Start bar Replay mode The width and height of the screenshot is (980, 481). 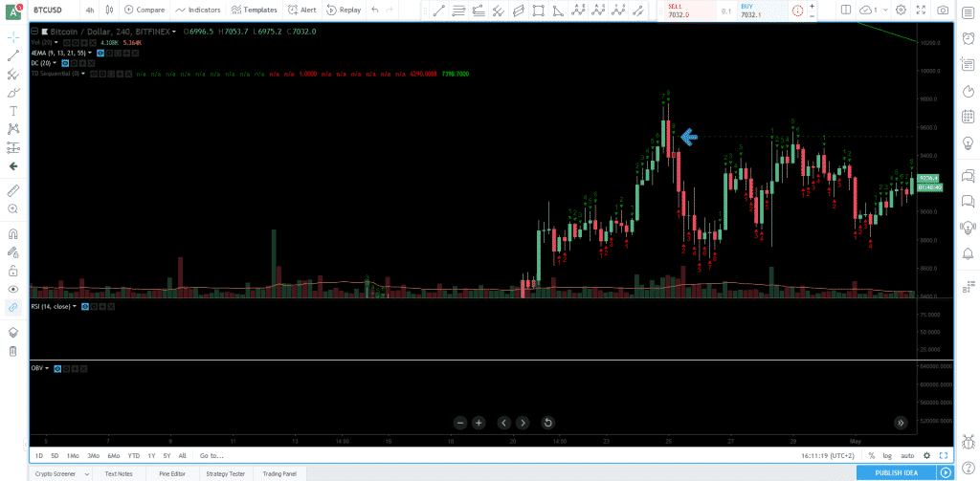tap(344, 10)
